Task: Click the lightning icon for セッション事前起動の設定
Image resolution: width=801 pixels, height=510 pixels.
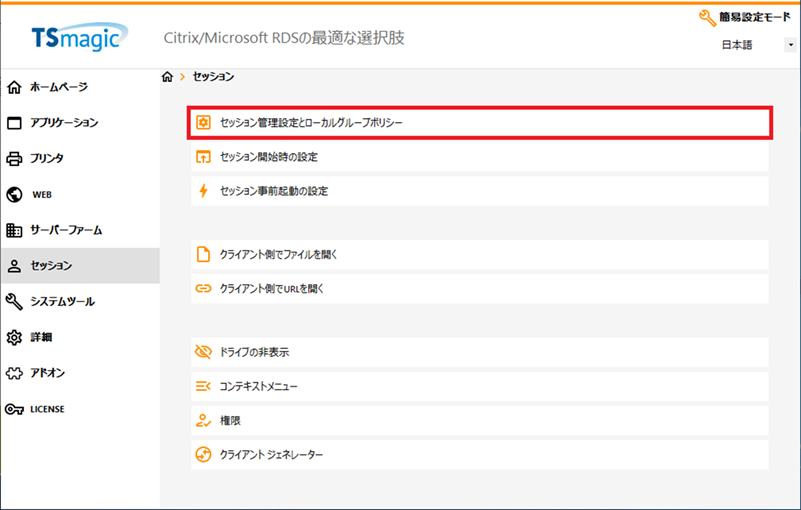Action: coord(203,191)
